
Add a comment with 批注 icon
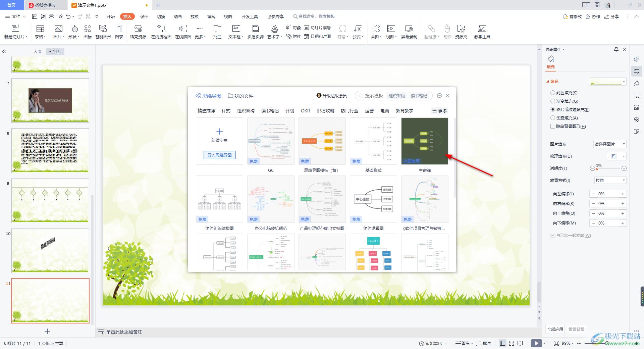(x=217, y=32)
